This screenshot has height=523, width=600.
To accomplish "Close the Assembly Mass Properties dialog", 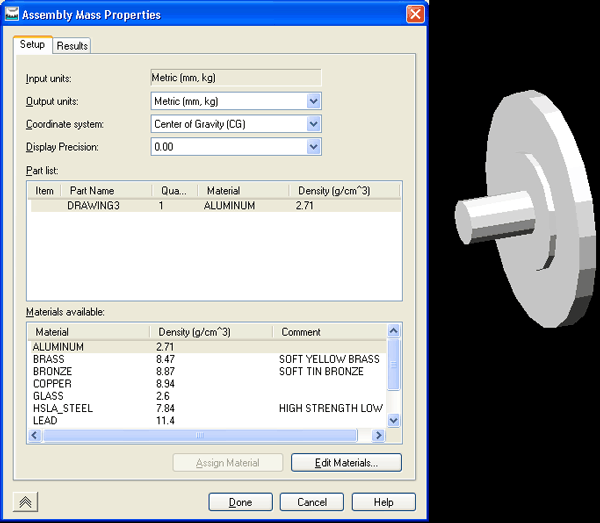I will click(x=414, y=15).
